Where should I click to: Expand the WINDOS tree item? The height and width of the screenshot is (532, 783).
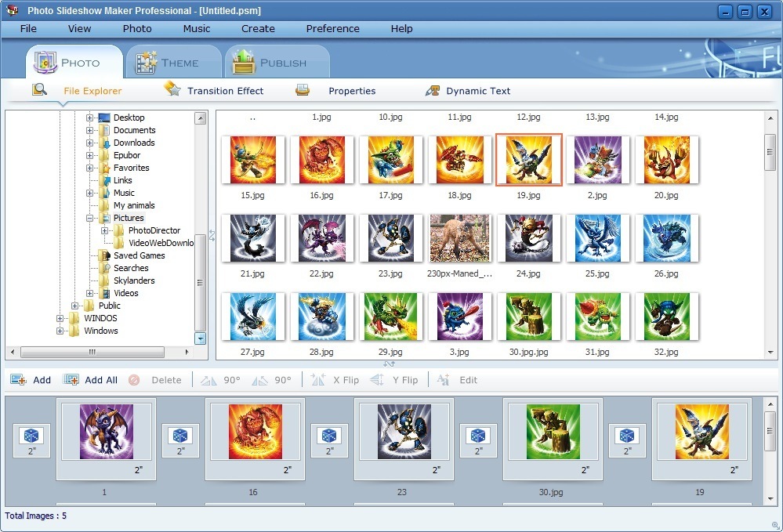[61, 318]
